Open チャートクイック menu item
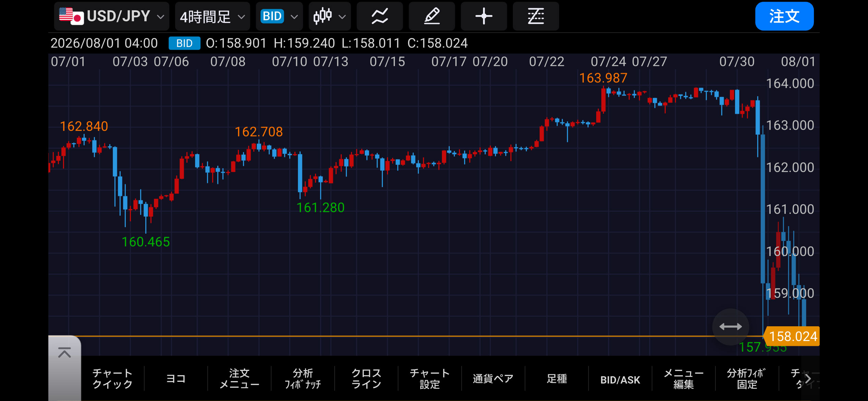Image resolution: width=868 pixels, height=401 pixels. pyautogui.click(x=112, y=378)
